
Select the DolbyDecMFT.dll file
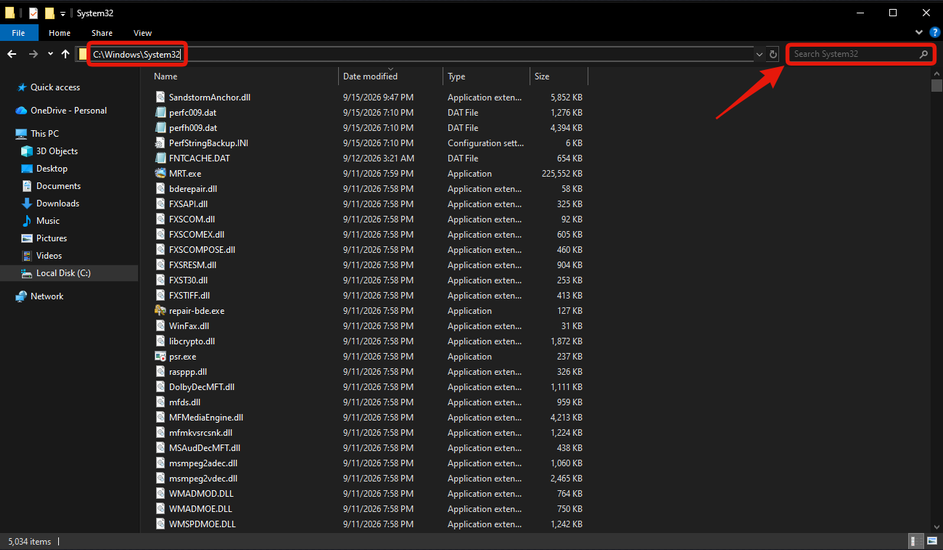(x=201, y=387)
